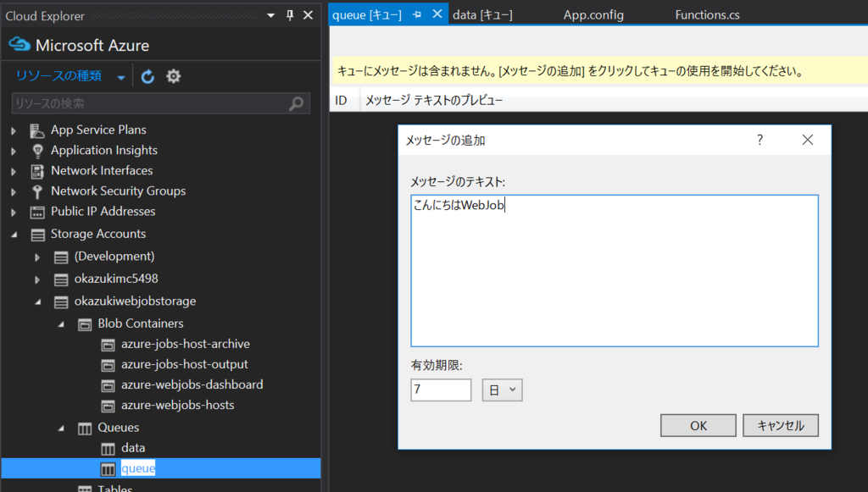Click the okazukiwebjobstorage storage icon
This screenshot has width=868, height=492.
(61, 301)
